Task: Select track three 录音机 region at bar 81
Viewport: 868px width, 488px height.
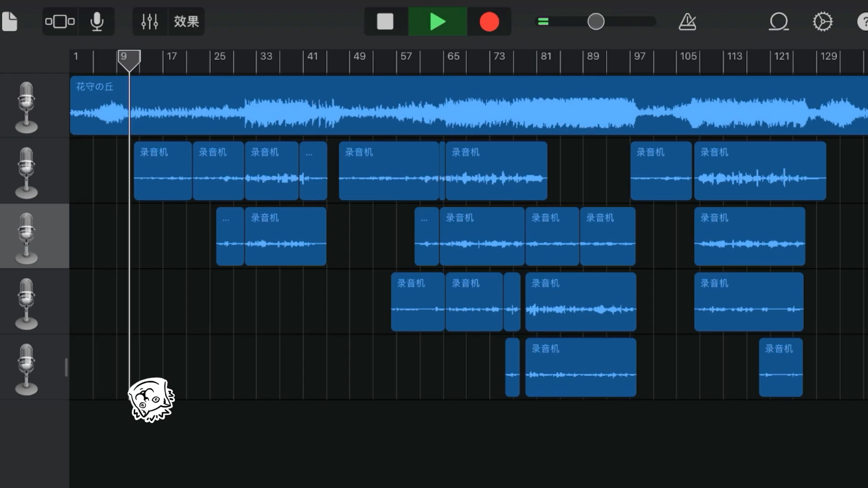Action: click(552, 236)
